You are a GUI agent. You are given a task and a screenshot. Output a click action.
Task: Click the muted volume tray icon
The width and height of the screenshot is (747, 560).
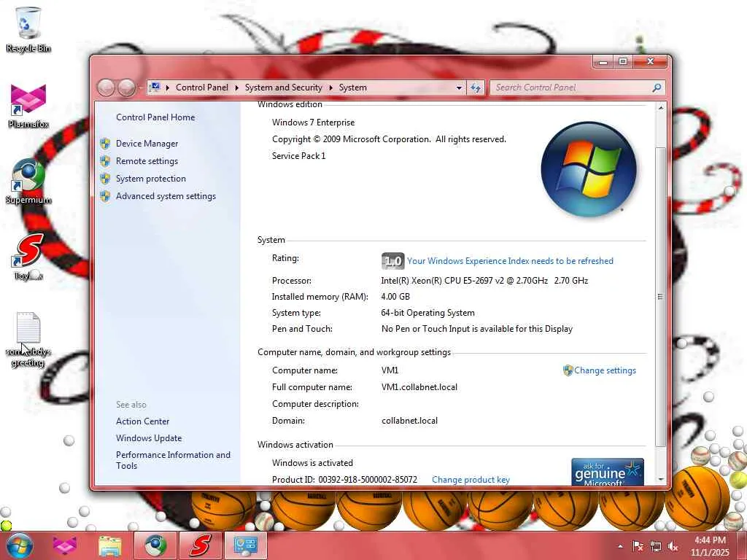pyautogui.click(x=673, y=546)
